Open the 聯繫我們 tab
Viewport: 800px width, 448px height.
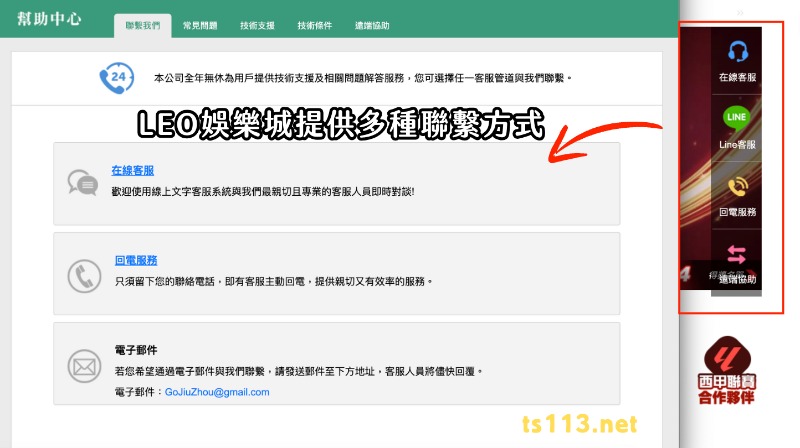coord(143,26)
